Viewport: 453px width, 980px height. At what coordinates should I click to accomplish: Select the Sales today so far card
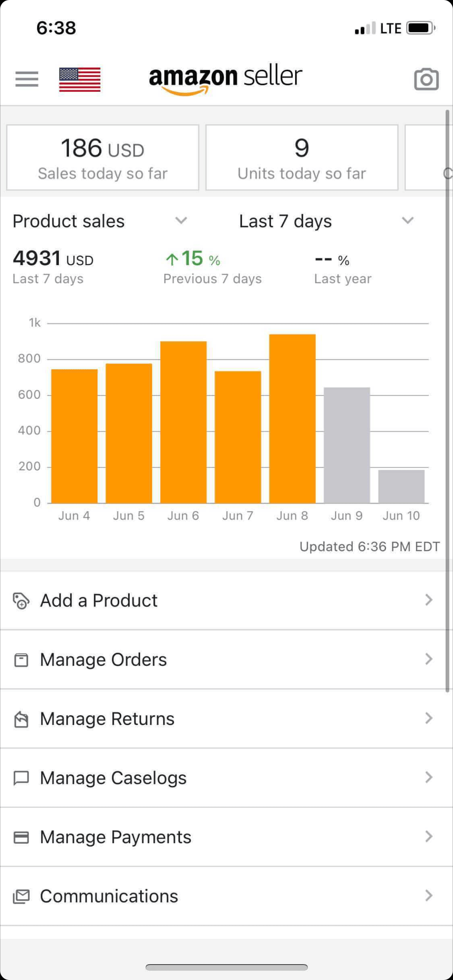click(103, 158)
